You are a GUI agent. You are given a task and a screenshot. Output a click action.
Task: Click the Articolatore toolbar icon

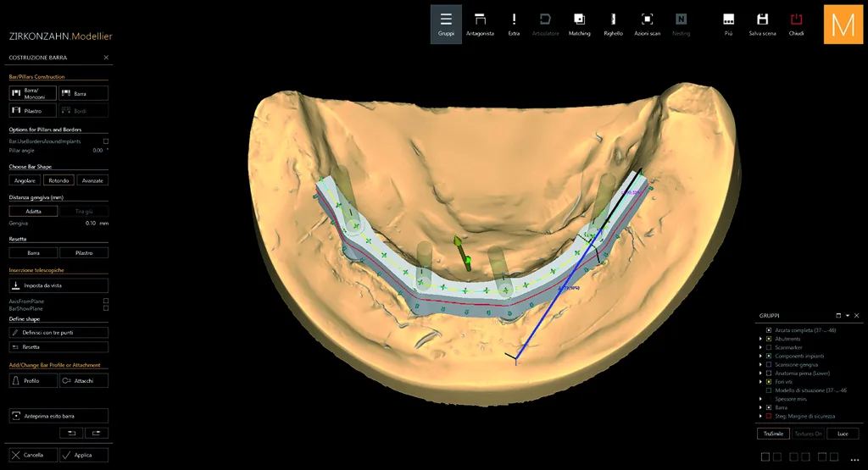click(545, 25)
